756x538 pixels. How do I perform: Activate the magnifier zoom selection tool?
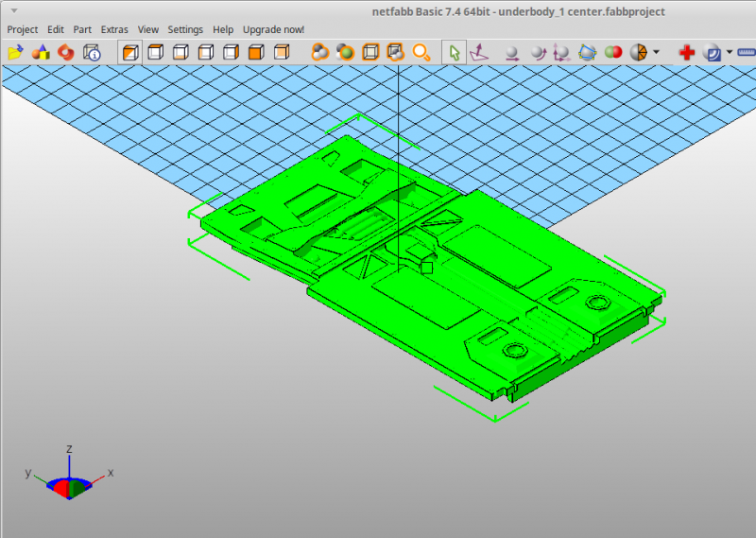421,52
